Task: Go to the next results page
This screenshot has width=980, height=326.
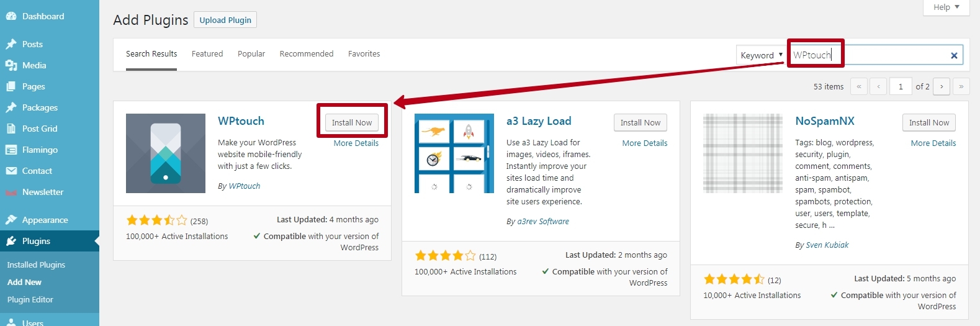Action: (x=942, y=86)
